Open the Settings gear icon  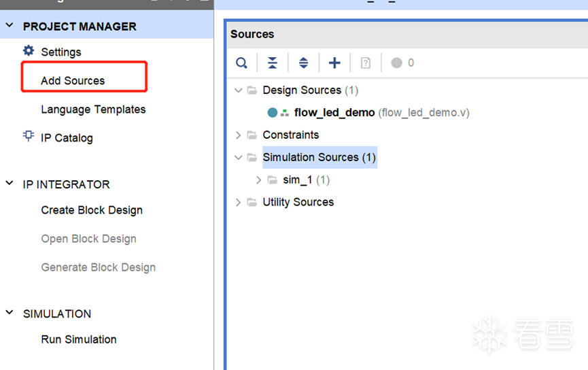(29, 50)
